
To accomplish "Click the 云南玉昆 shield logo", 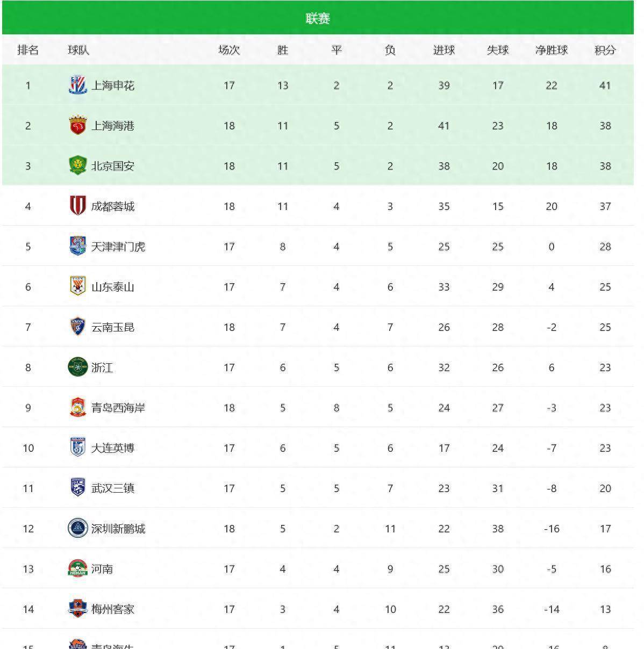I will click(x=78, y=327).
